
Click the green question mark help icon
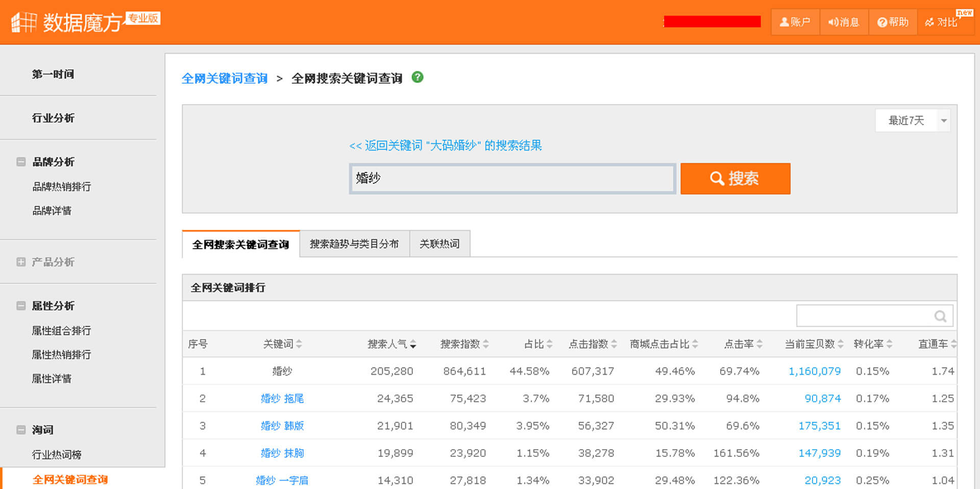tap(418, 77)
